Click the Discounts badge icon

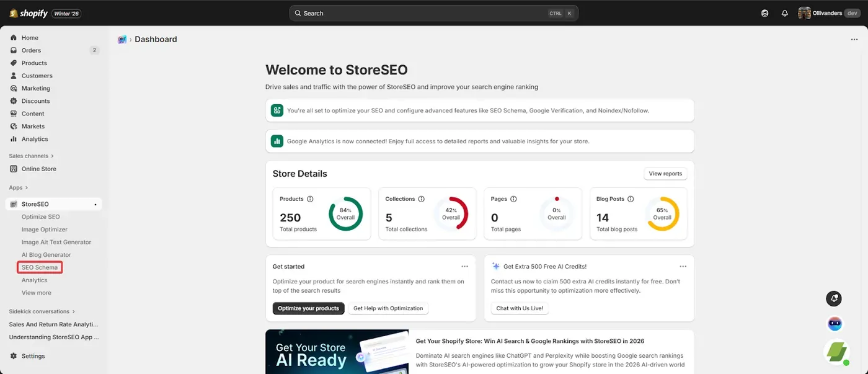pos(14,101)
